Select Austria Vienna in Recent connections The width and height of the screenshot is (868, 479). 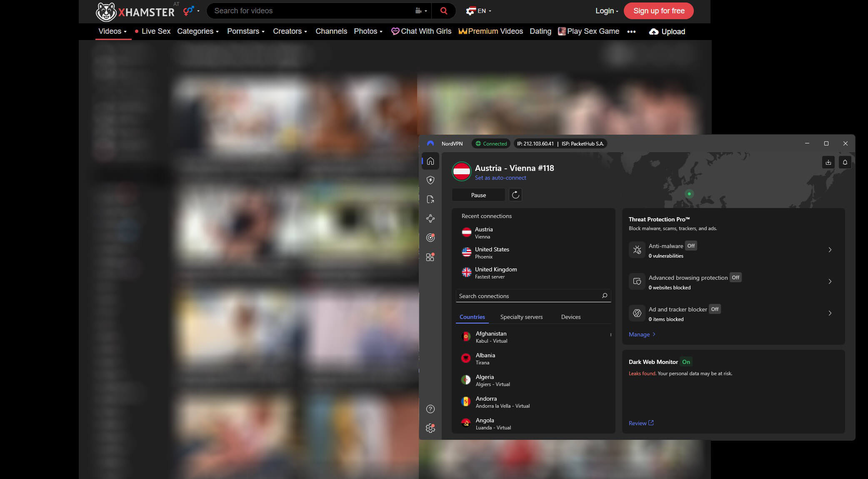533,233
